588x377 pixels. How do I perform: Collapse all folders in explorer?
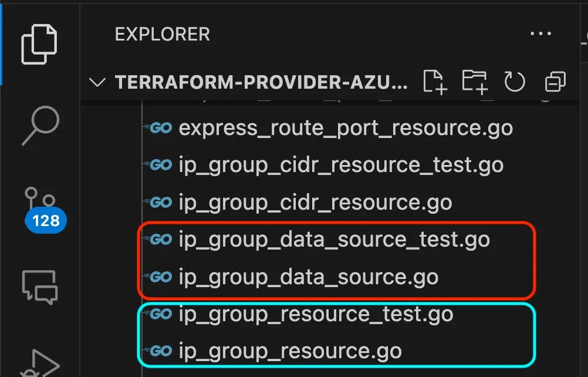pyautogui.click(x=555, y=82)
